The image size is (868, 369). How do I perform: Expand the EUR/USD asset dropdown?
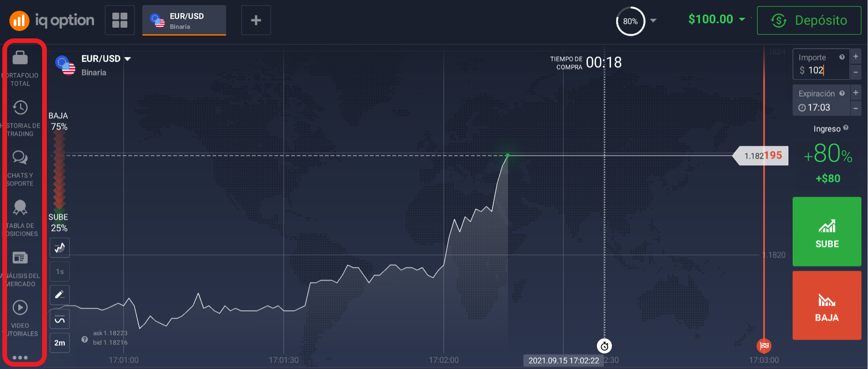click(127, 59)
